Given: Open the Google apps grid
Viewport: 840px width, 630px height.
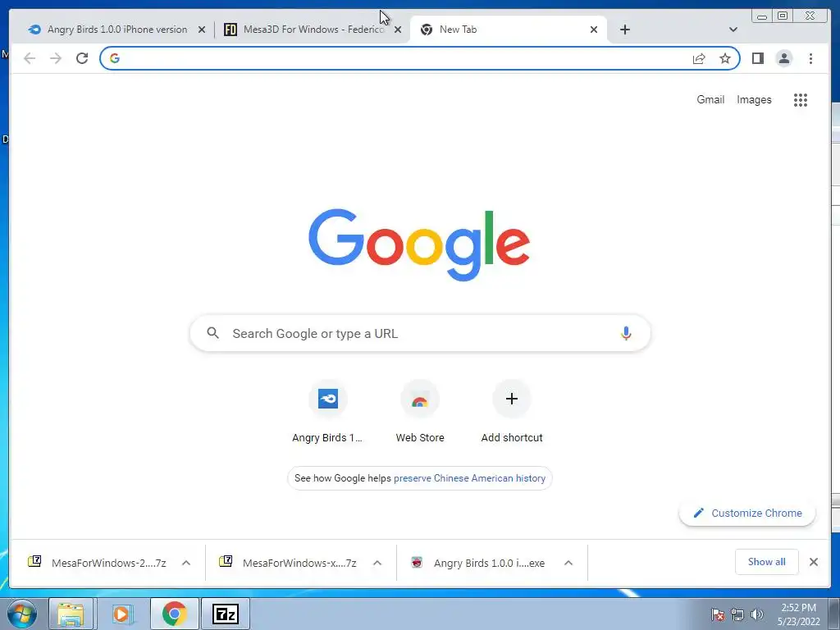Looking at the screenshot, I should coord(801,99).
